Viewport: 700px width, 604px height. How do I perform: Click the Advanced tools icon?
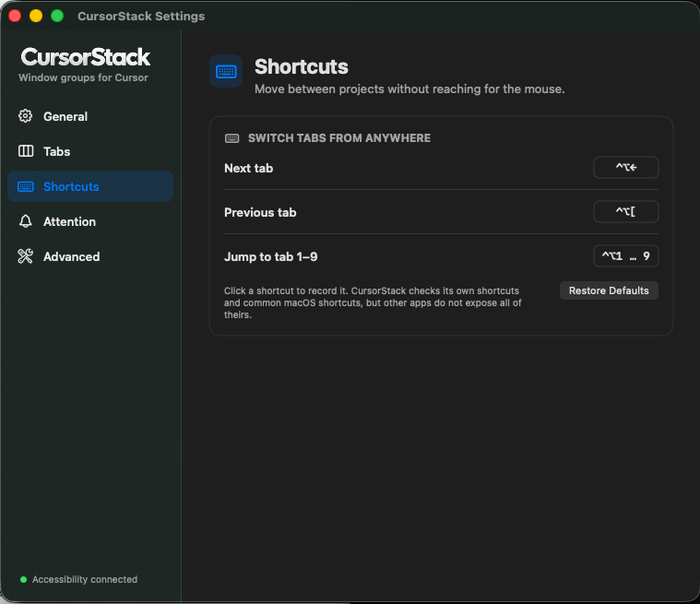(26, 256)
